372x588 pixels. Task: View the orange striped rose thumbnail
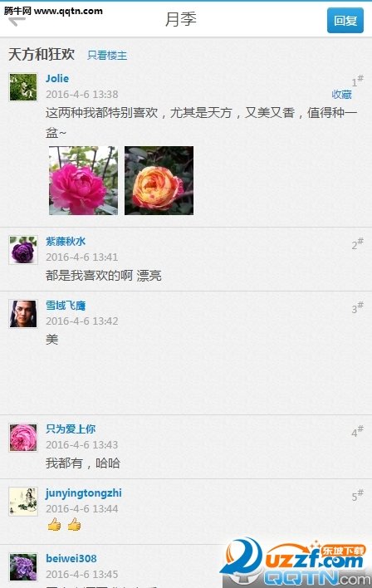tap(159, 180)
